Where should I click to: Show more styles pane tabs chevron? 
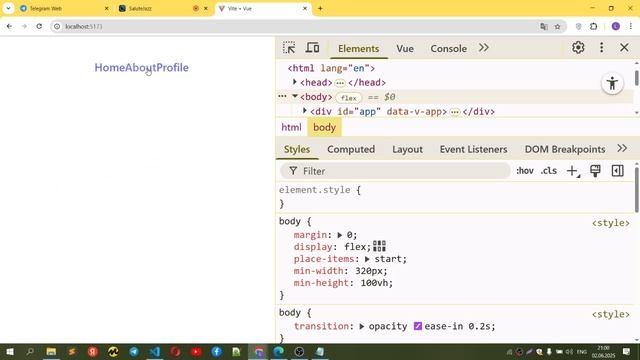click(622, 149)
